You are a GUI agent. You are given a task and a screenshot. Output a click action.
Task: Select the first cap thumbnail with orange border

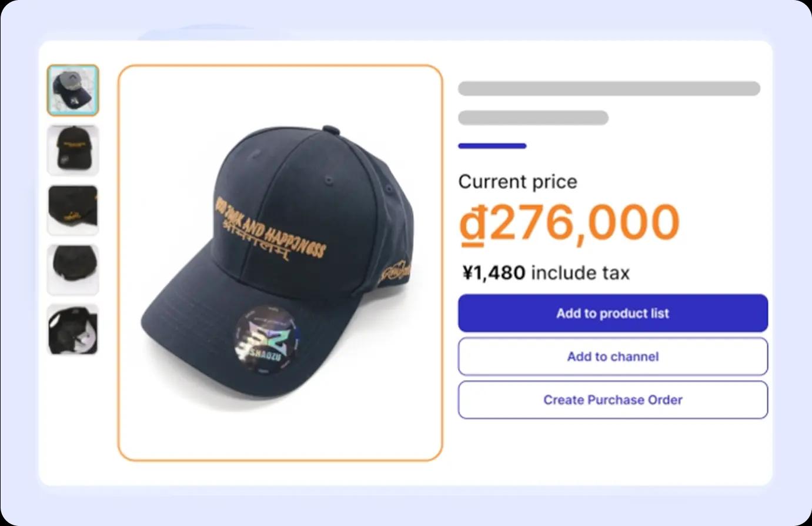point(73,90)
